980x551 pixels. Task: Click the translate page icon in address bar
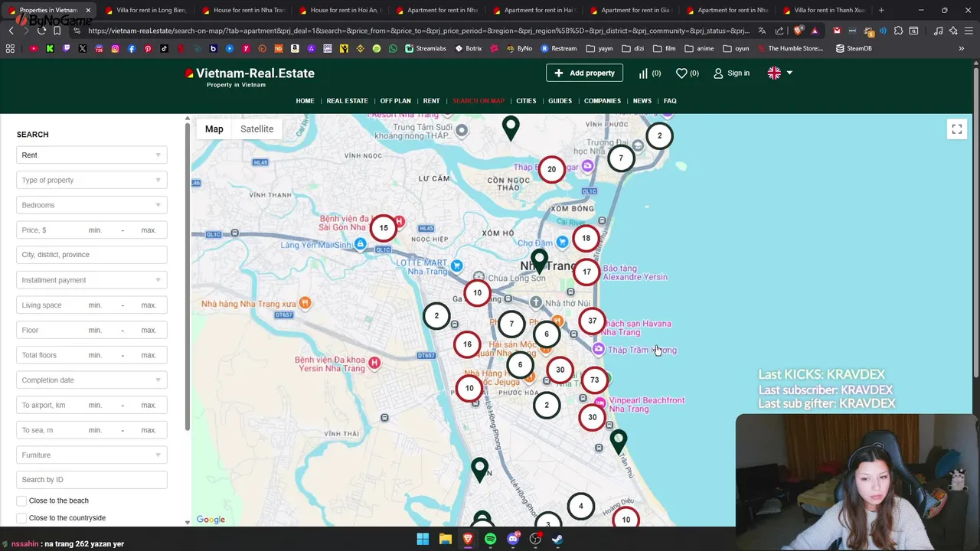click(762, 31)
